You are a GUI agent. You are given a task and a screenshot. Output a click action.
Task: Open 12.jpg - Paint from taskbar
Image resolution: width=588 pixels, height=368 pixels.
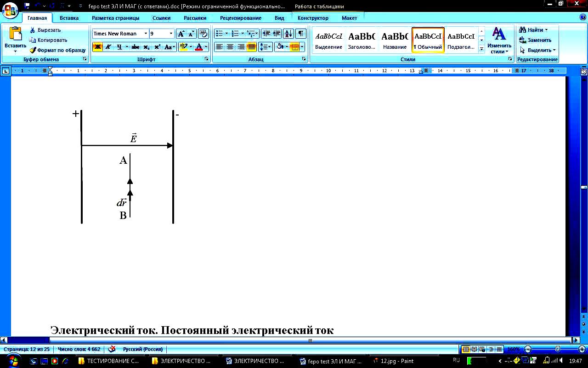tap(394, 361)
